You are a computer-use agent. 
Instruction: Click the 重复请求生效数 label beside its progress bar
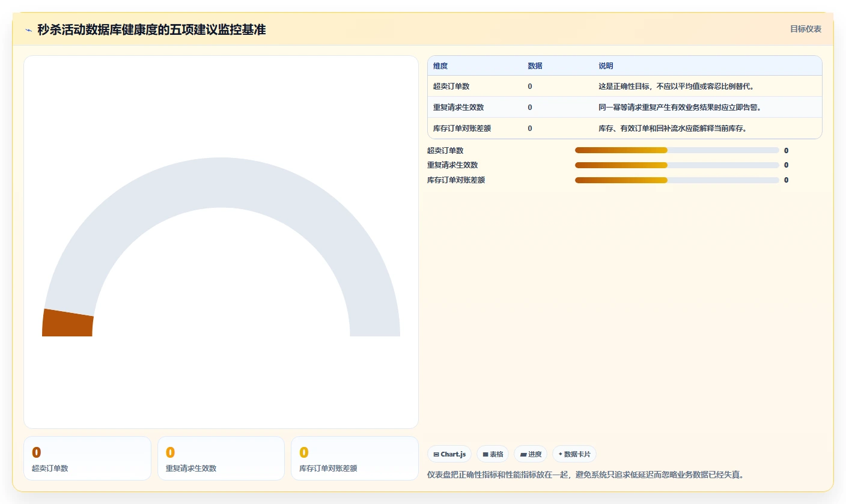click(x=452, y=165)
